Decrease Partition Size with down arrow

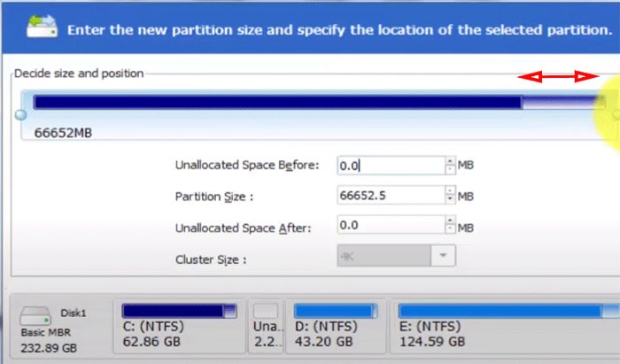450,199
